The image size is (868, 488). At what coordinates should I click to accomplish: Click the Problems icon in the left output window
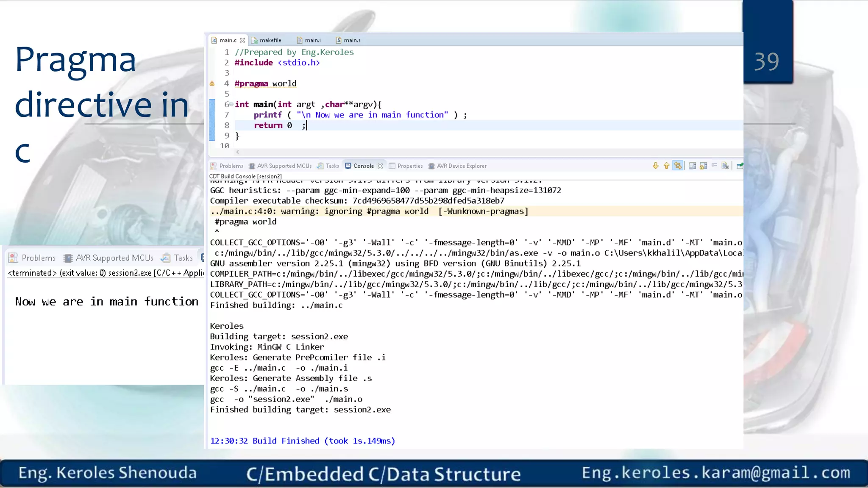click(13, 258)
